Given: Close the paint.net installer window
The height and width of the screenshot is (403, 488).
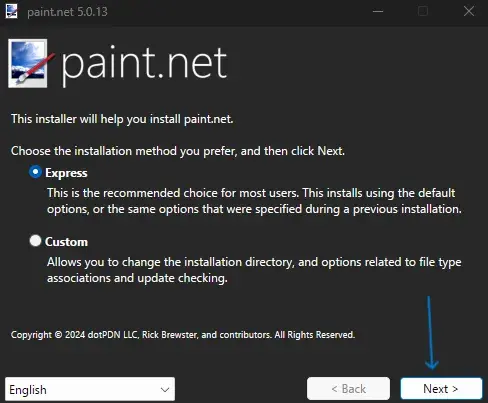Looking at the screenshot, I should (x=469, y=12).
